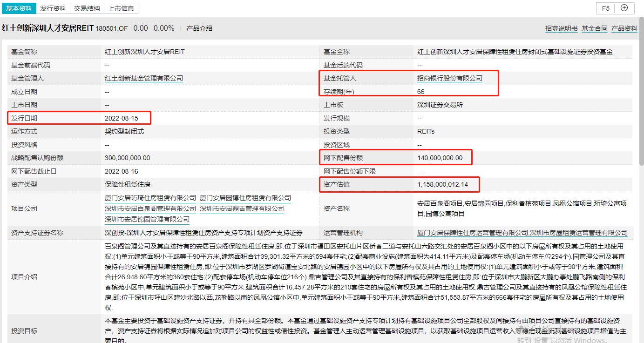Click the 基金托管人 label cell
Image resolution: width=644 pixels, height=343 pixels.
367,79
